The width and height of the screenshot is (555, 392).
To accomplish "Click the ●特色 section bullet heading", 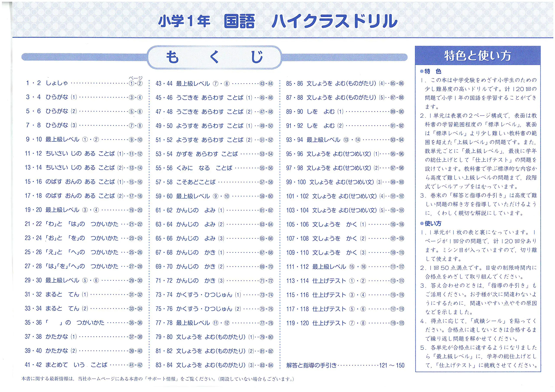I will [x=431, y=71].
